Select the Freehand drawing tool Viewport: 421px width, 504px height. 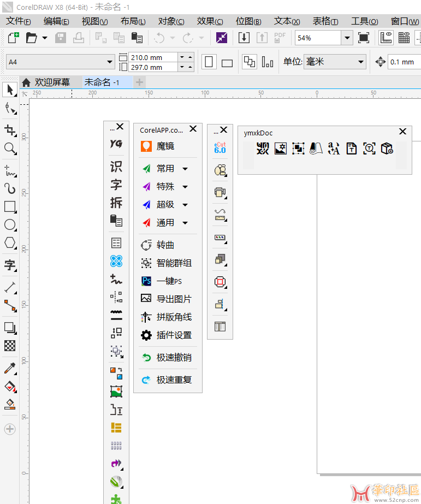10,170
